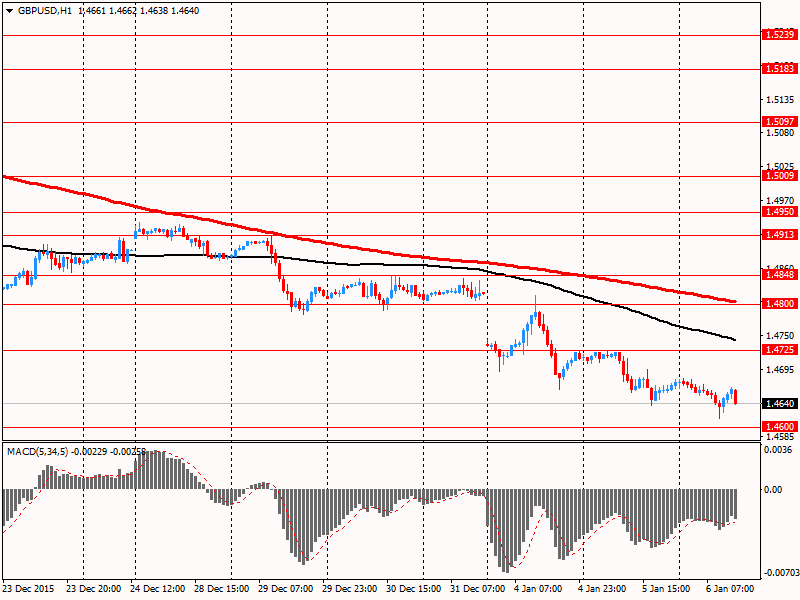Image resolution: width=800 pixels, height=600 pixels.
Task: Select the 0.00 MACD zero level label
Action: (x=773, y=490)
